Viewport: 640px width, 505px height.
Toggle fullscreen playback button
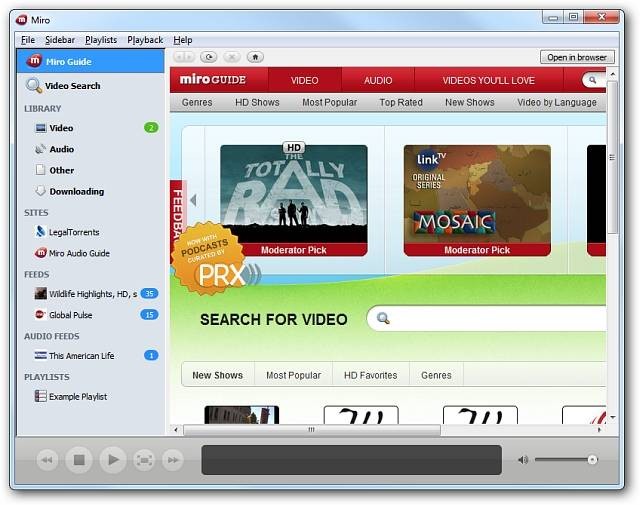[144, 460]
